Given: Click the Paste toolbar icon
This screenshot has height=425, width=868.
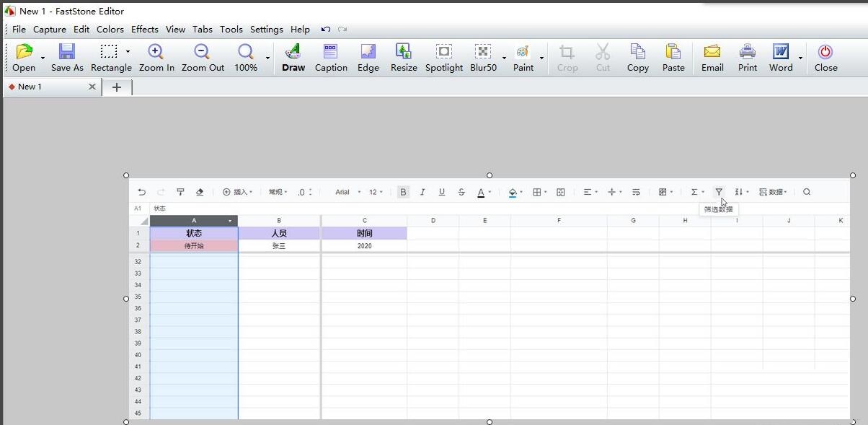Looking at the screenshot, I should (673, 52).
